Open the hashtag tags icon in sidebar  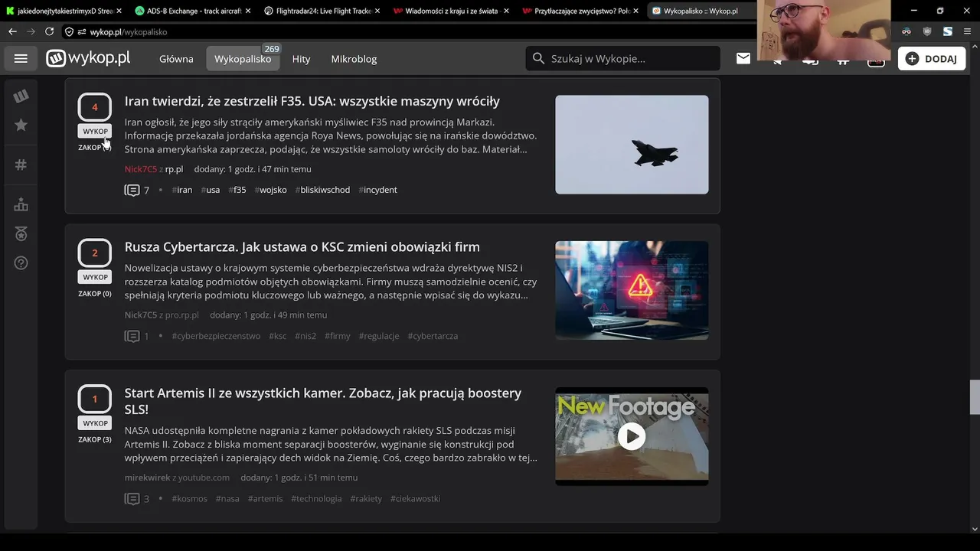tap(21, 165)
